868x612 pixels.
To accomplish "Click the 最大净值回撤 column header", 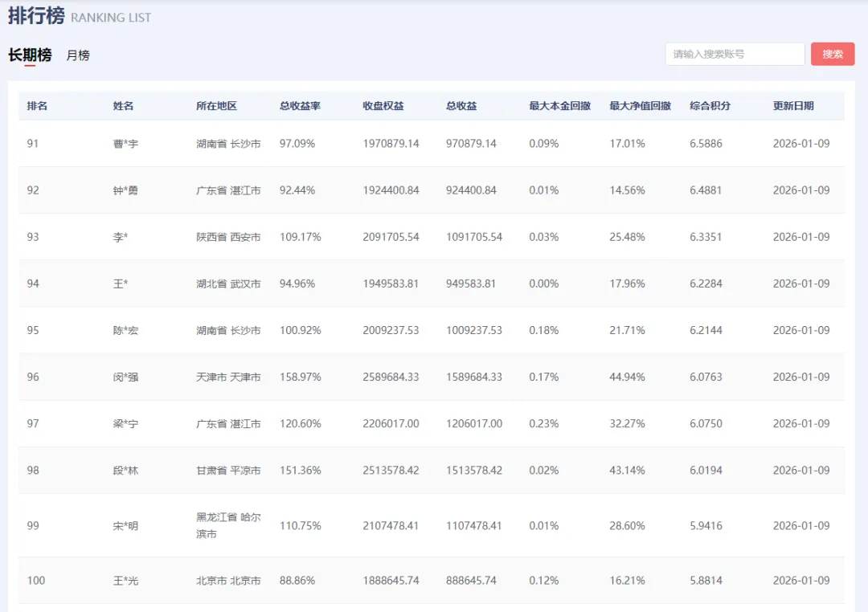I will 641,106.
